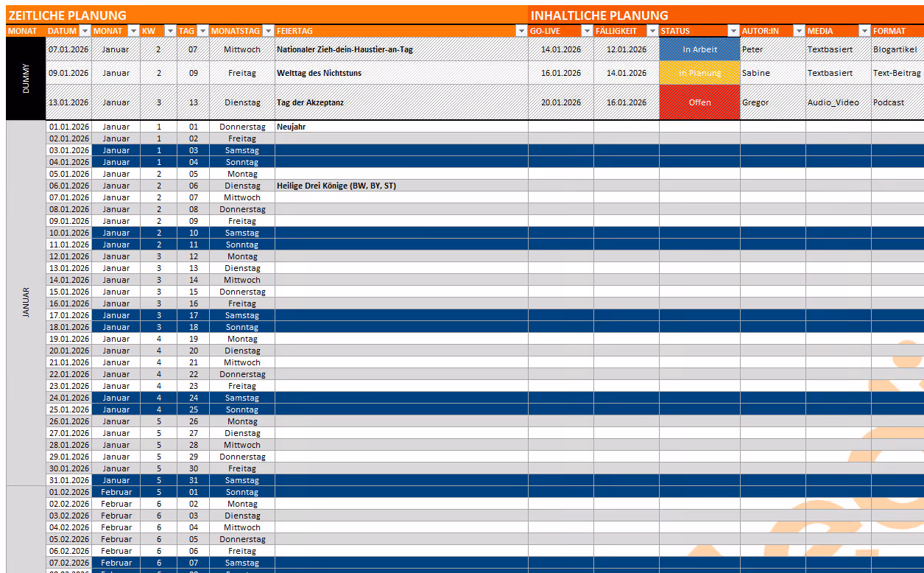Image resolution: width=924 pixels, height=573 pixels.
Task: Open the MEDIA filter dropdown
Action: 864,31
